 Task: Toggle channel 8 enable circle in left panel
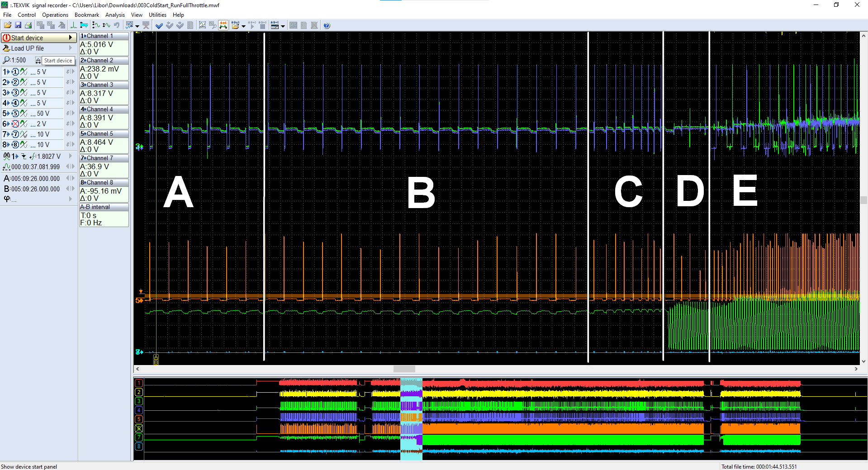click(15, 145)
